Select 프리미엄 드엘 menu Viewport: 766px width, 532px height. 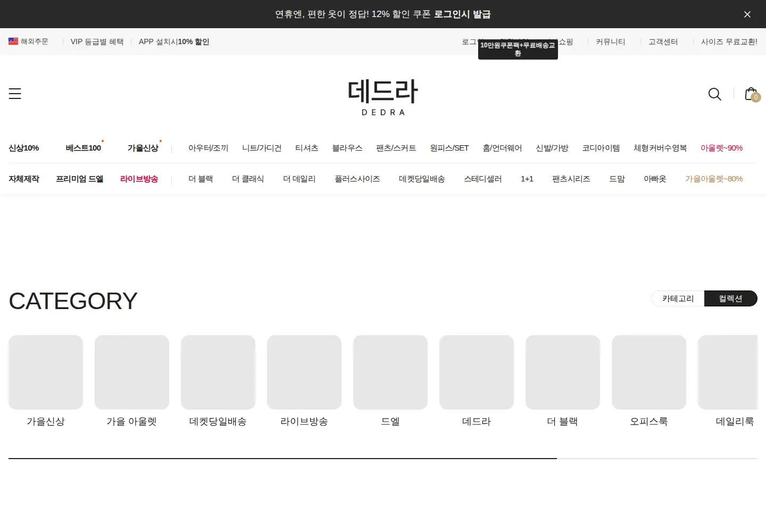point(80,179)
